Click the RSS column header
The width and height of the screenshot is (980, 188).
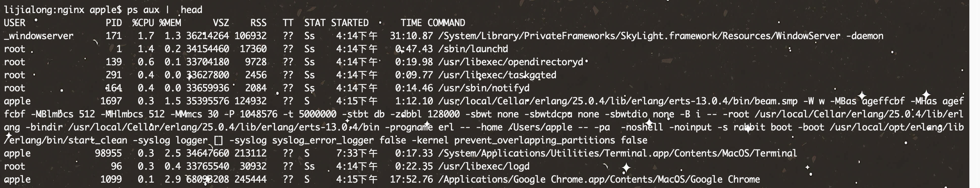pos(259,23)
